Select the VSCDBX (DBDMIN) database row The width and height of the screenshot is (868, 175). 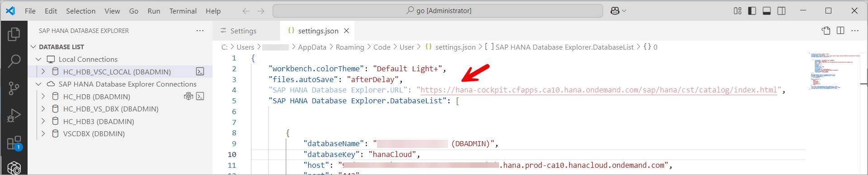tap(120, 134)
